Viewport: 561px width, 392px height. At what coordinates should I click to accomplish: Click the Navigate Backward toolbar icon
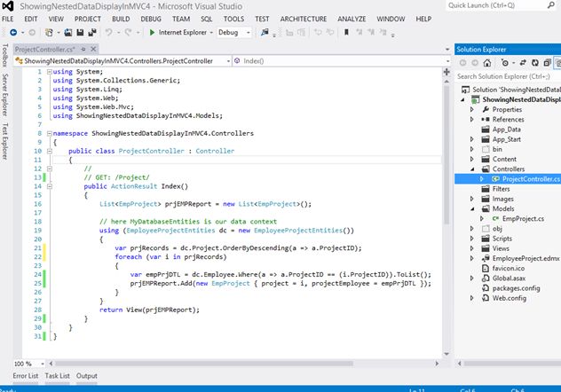pyautogui.click(x=12, y=33)
